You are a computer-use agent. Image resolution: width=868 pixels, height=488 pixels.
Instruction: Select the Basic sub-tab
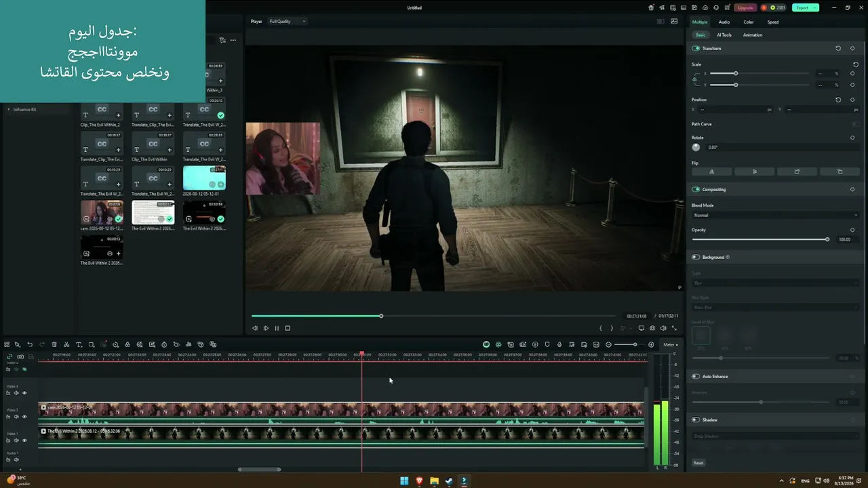tap(701, 35)
